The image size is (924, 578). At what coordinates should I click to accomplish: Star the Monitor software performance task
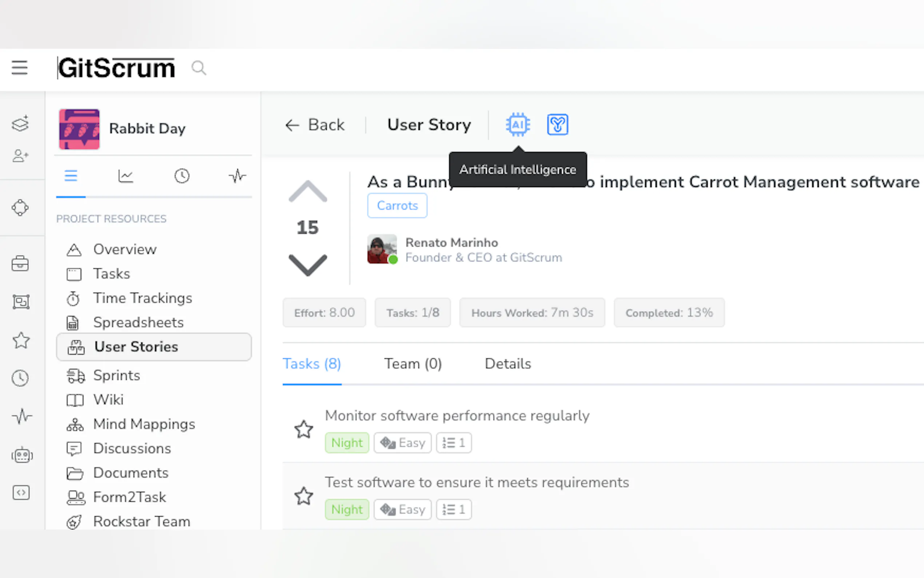(304, 429)
